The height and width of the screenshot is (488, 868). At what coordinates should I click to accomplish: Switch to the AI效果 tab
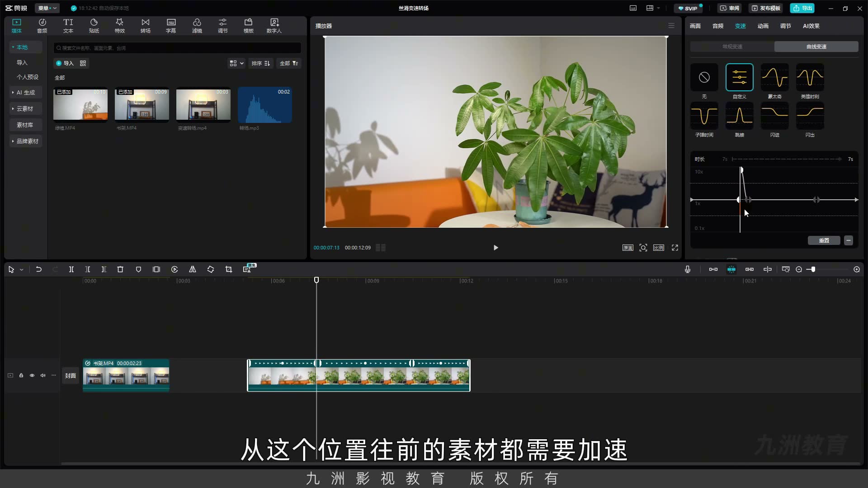tap(811, 26)
